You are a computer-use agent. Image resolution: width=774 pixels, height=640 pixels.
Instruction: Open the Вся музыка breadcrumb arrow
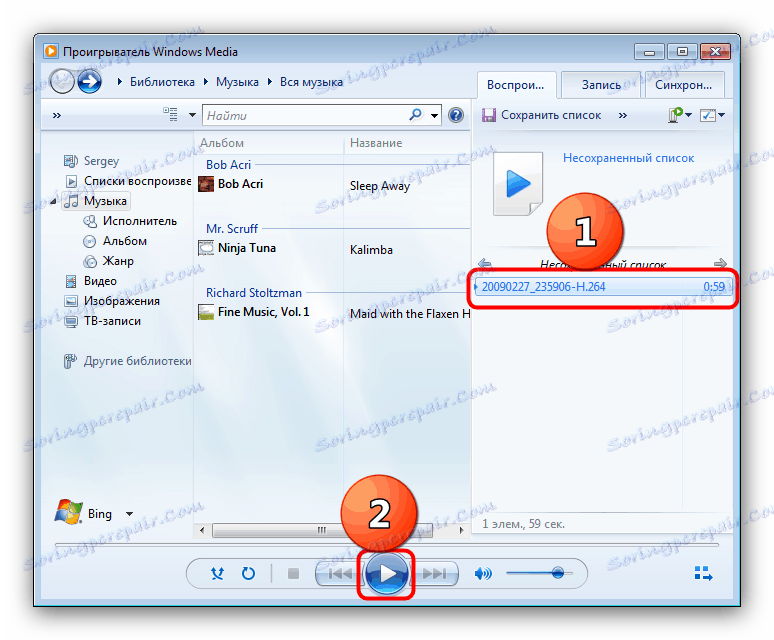(270, 82)
